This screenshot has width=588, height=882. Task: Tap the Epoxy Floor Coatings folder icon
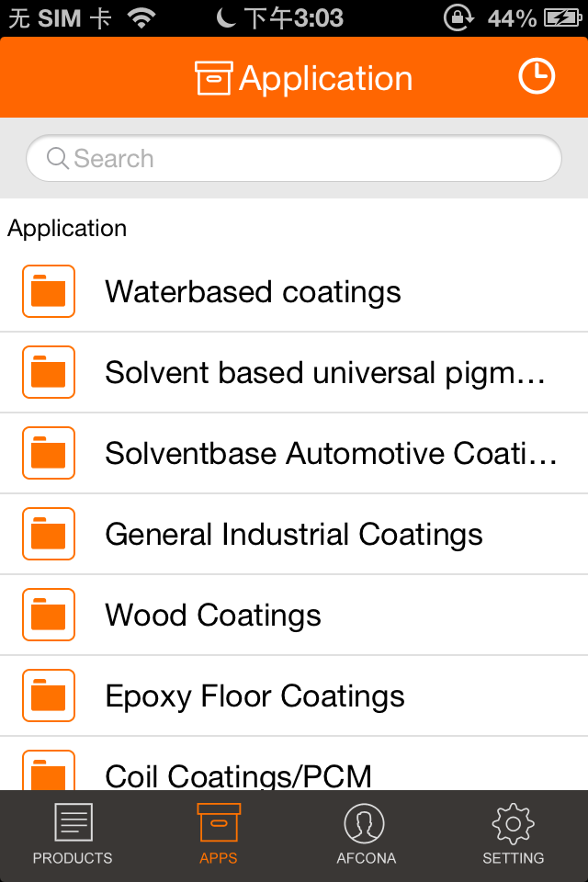(x=49, y=695)
